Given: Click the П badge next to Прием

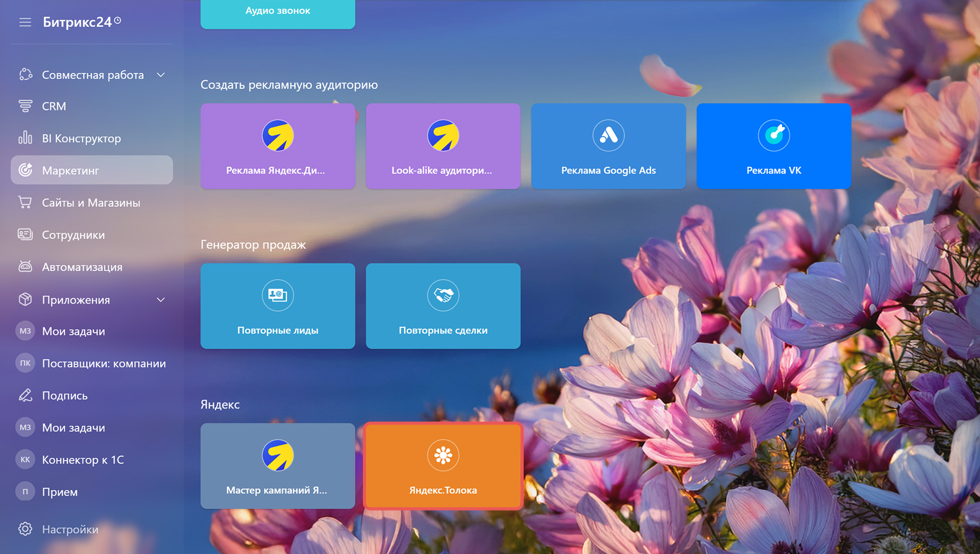Looking at the screenshot, I should click(25, 492).
